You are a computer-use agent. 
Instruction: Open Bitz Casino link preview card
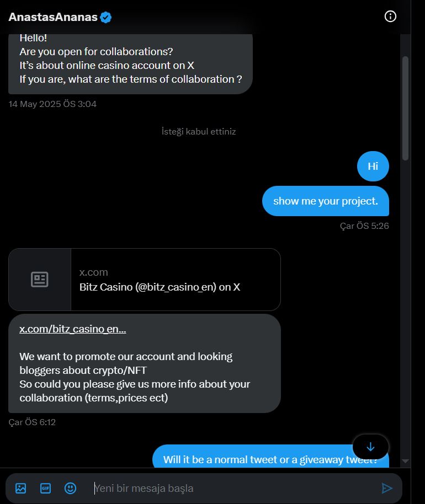145,280
